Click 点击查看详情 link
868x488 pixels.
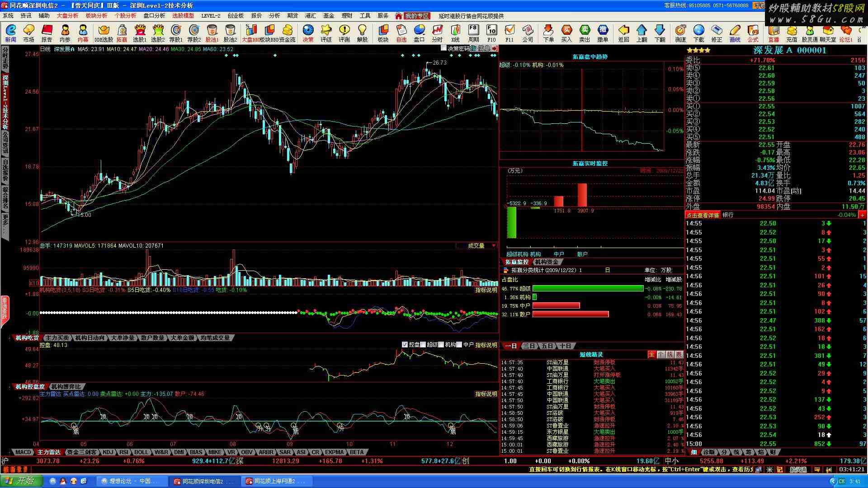point(703,215)
